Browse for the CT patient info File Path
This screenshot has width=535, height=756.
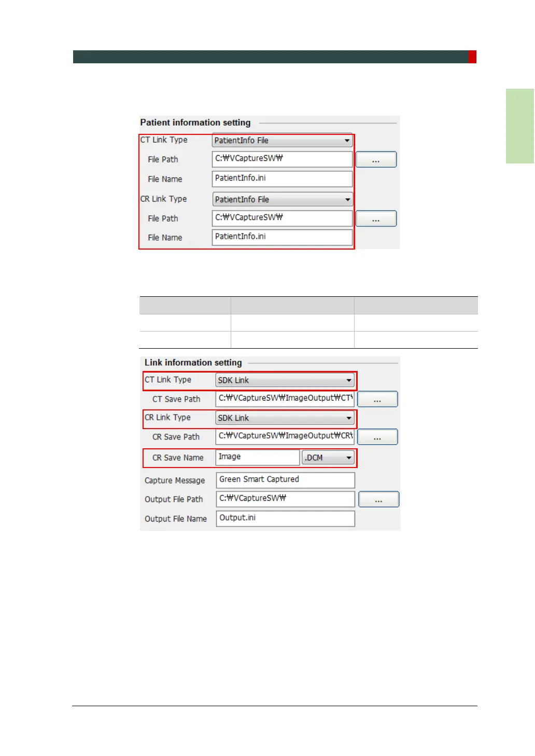pos(376,159)
